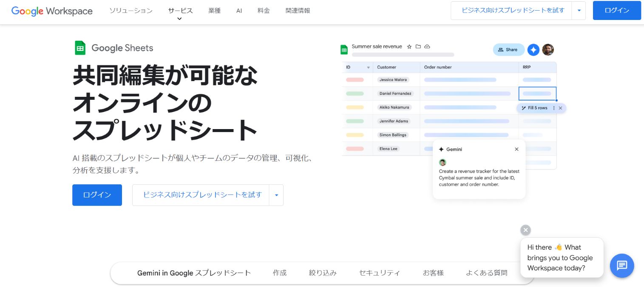Expand the サービス menu chevron
644x287 pixels.
[179, 19]
